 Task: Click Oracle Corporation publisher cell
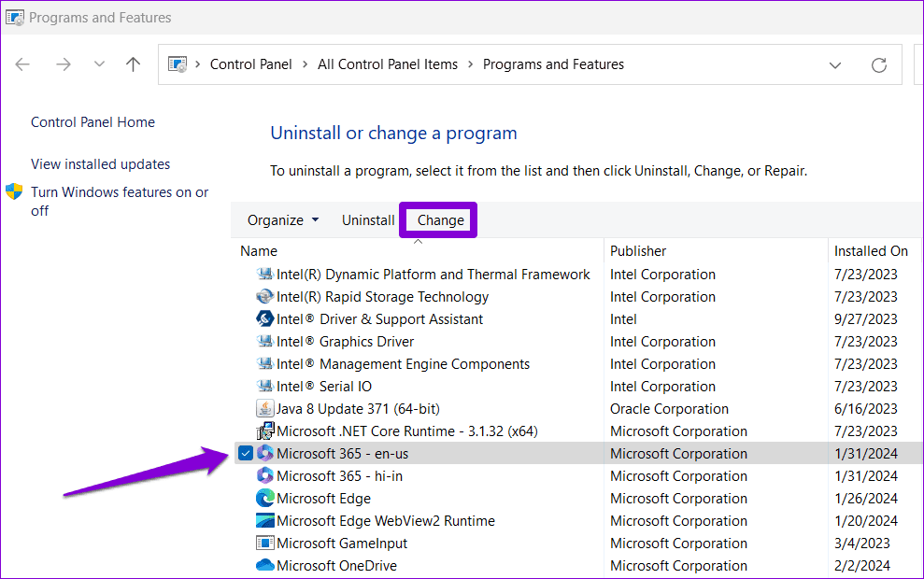coord(670,409)
